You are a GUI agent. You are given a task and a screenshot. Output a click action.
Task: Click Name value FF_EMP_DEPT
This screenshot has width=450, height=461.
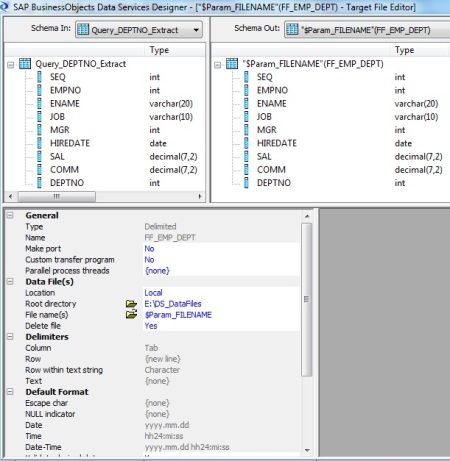click(170, 238)
